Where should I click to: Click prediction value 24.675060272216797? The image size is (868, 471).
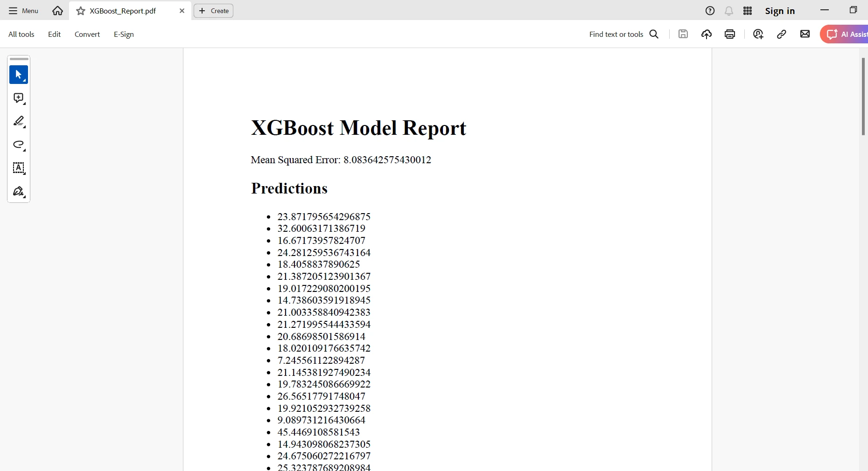pyautogui.click(x=324, y=456)
